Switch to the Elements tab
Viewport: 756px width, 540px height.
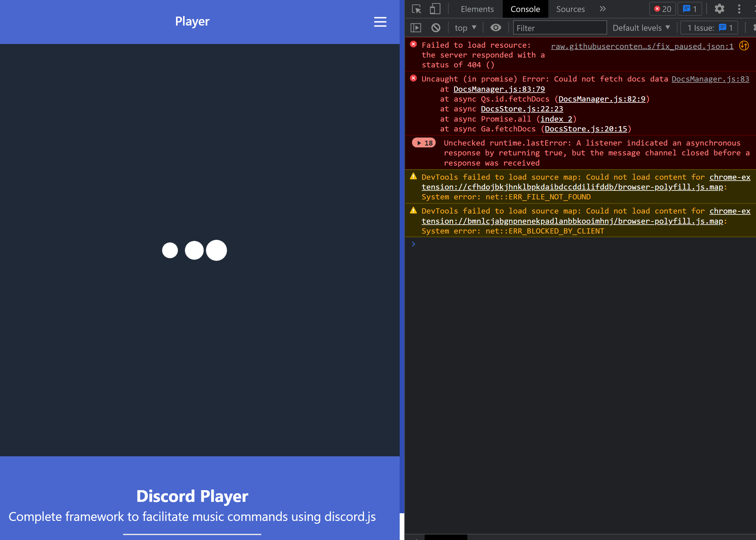(477, 9)
